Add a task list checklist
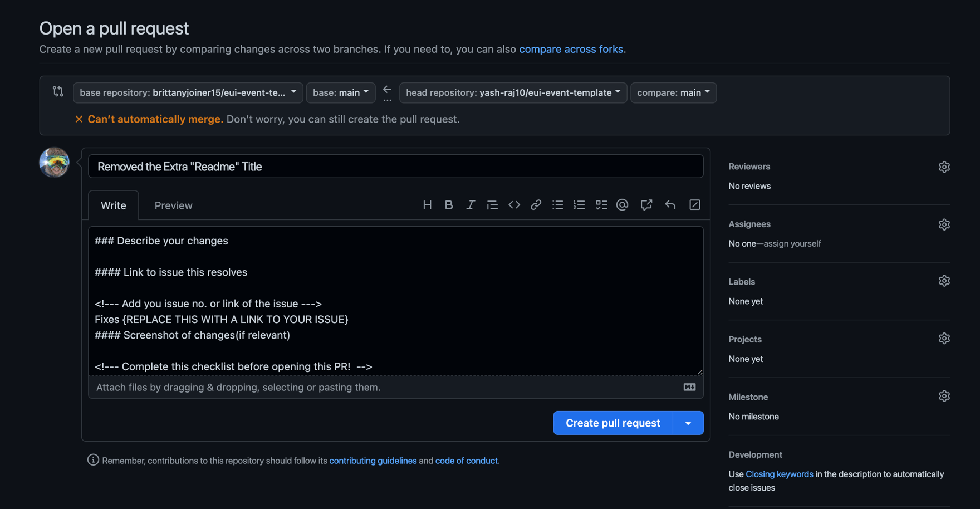 pos(601,205)
